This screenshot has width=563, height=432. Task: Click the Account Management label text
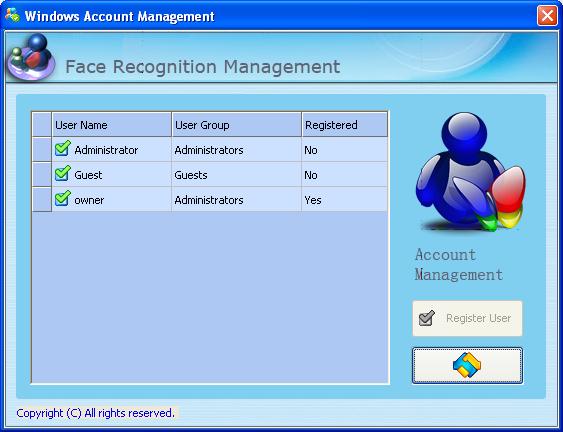coord(459,264)
